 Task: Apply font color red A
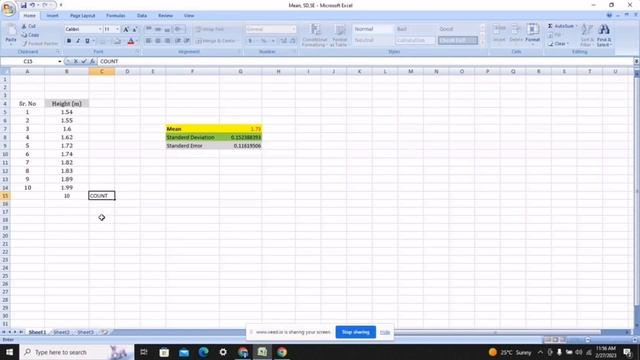pyautogui.click(x=131, y=41)
